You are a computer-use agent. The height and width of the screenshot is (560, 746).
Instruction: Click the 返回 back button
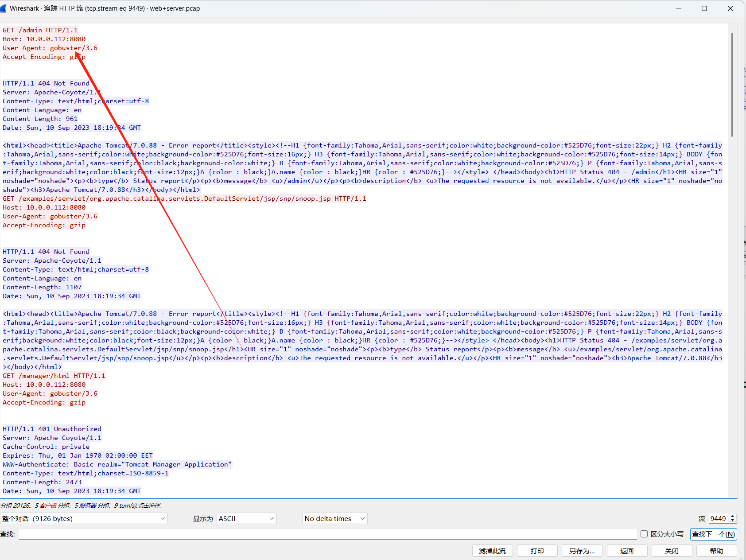click(x=627, y=551)
